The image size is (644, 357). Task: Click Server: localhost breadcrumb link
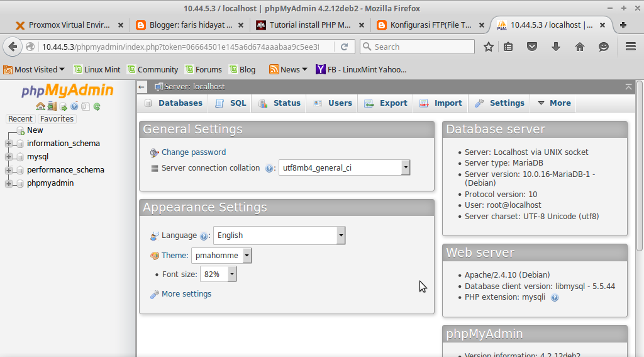tap(194, 87)
